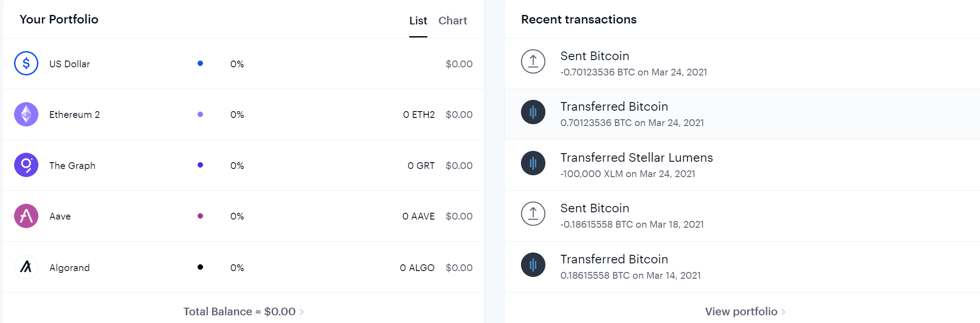
Task: Click the US Dollar coin icon
Action: 26,63
